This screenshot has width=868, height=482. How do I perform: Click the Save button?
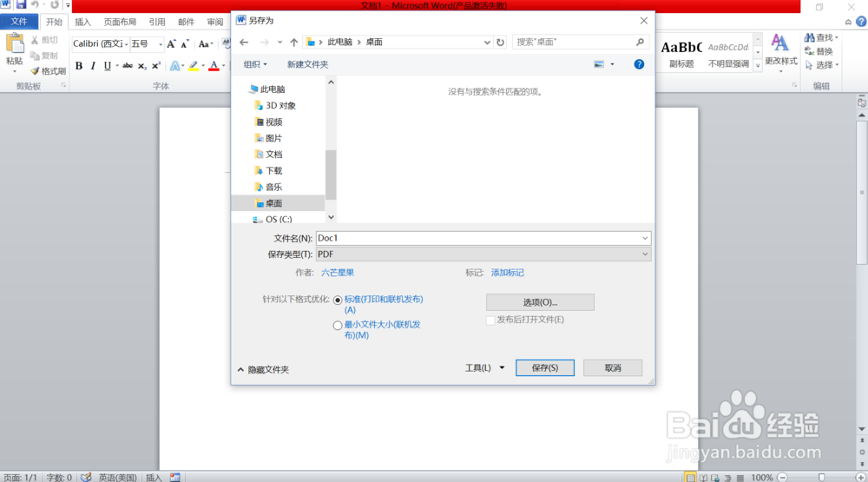545,368
